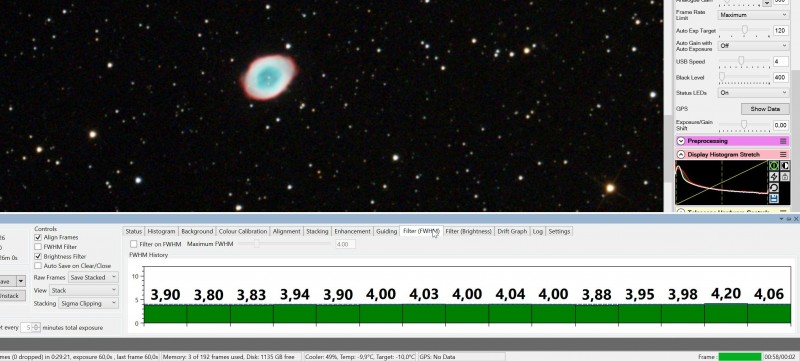The height and width of the screenshot is (361, 800).
Task: Click the FWHM history bar labeled 3,80
Action: point(208,314)
